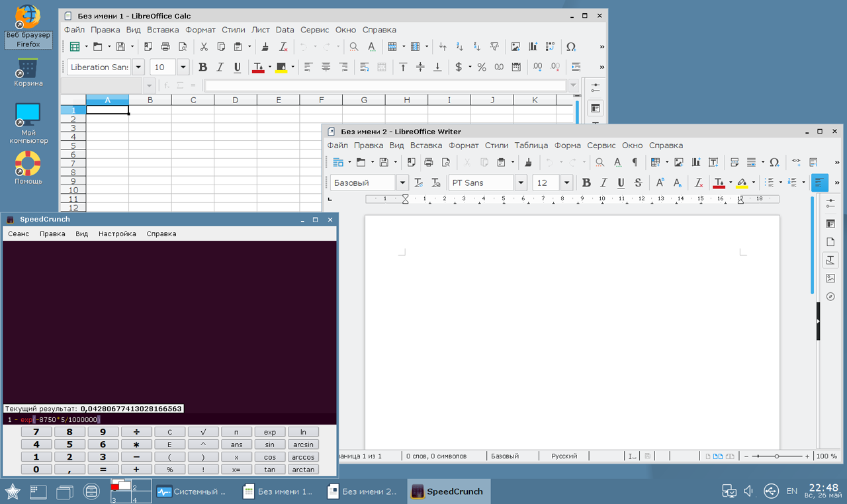Expand the PT Sans font name dropdown
This screenshot has width=847, height=504.
521,183
